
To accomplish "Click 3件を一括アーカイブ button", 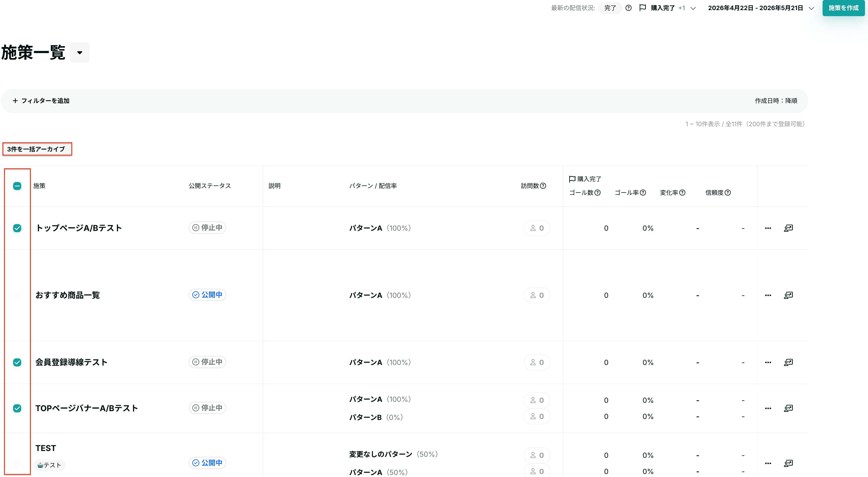I will click(x=37, y=149).
